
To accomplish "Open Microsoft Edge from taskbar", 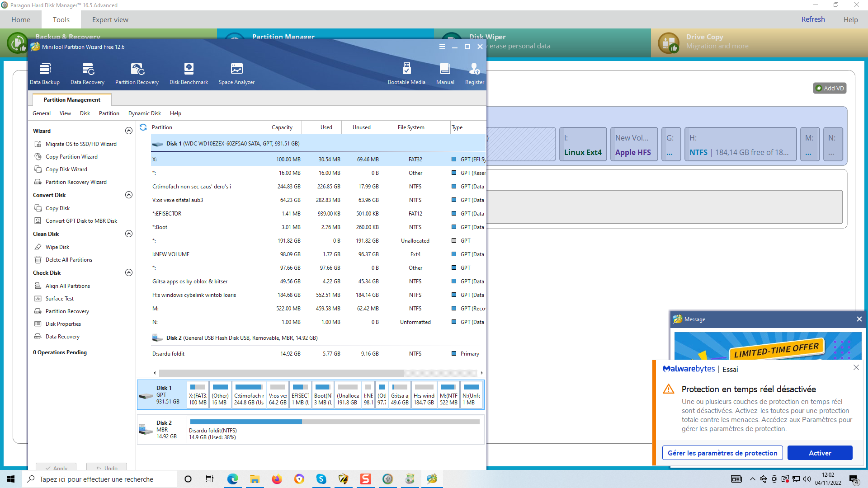I will [233, 479].
